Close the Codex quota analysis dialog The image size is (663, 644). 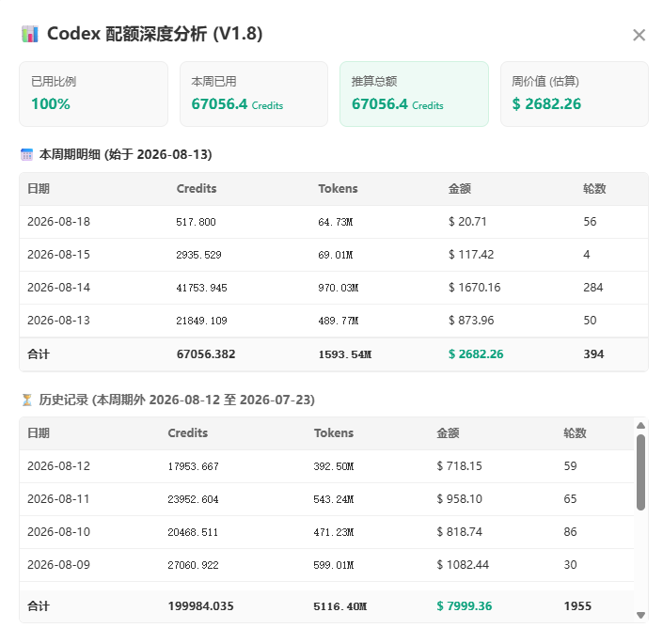point(639,35)
